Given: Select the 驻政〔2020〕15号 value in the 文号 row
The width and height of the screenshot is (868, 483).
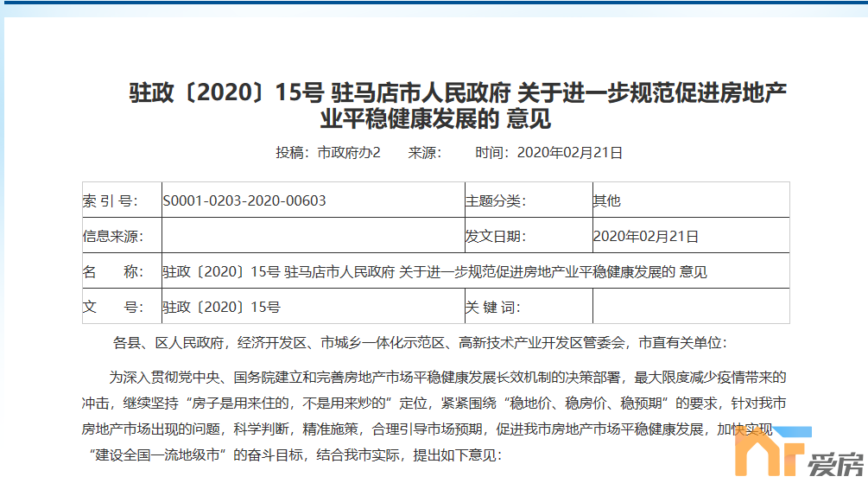Looking at the screenshot, I should coord(221,307).
